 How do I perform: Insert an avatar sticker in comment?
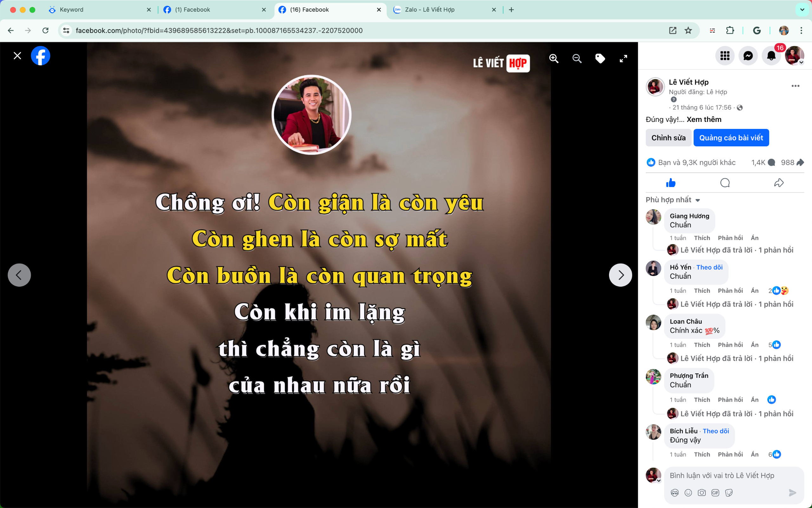[x=674, y=493]
